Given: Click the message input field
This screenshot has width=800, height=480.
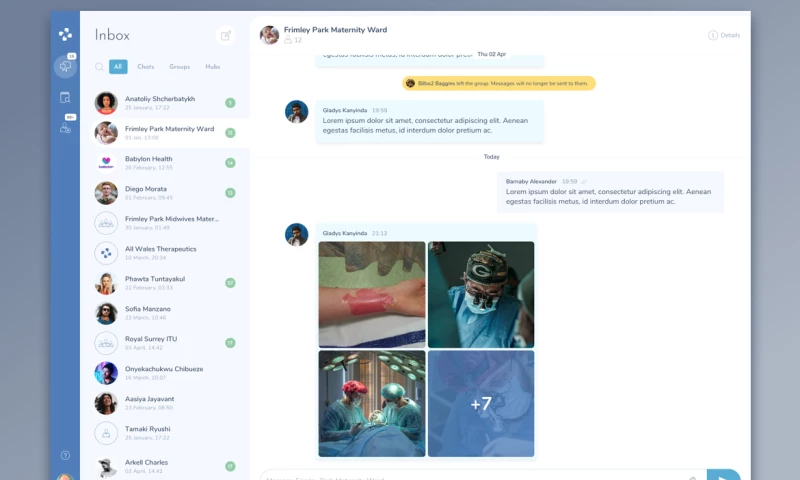Looking at the screenshot, I should [x=483, y=476].
